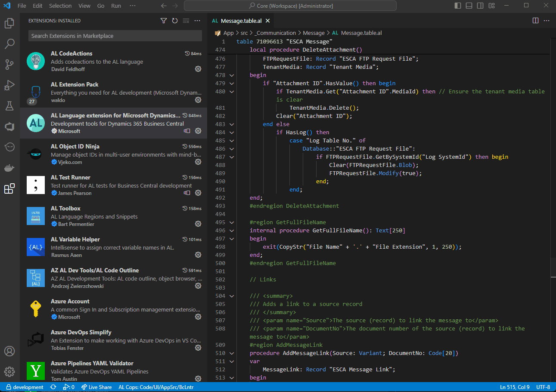Fold the if block at line 479
Image resolution: width=556 pixels, height=392 pixels.
(232, 83)
